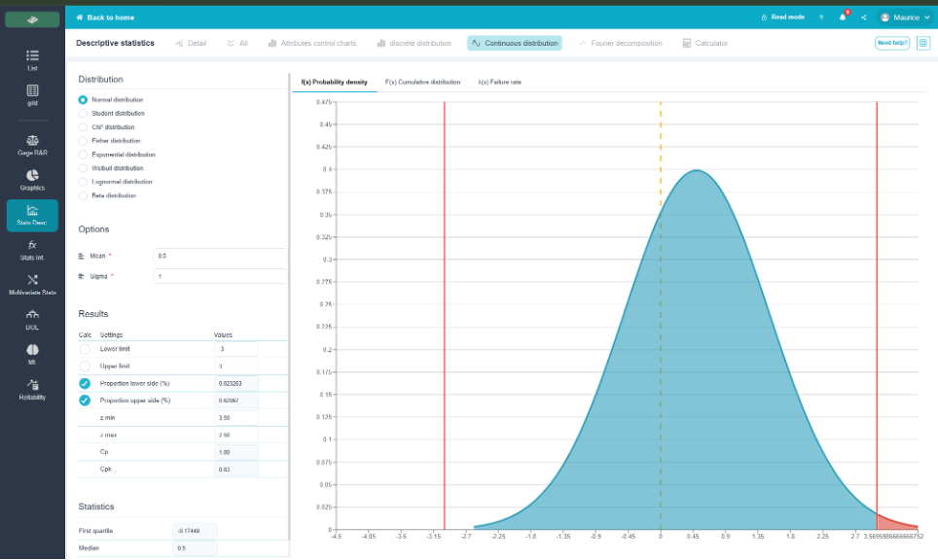
Task: Click the table view icon beside Need help
Action: pos(923,43)
